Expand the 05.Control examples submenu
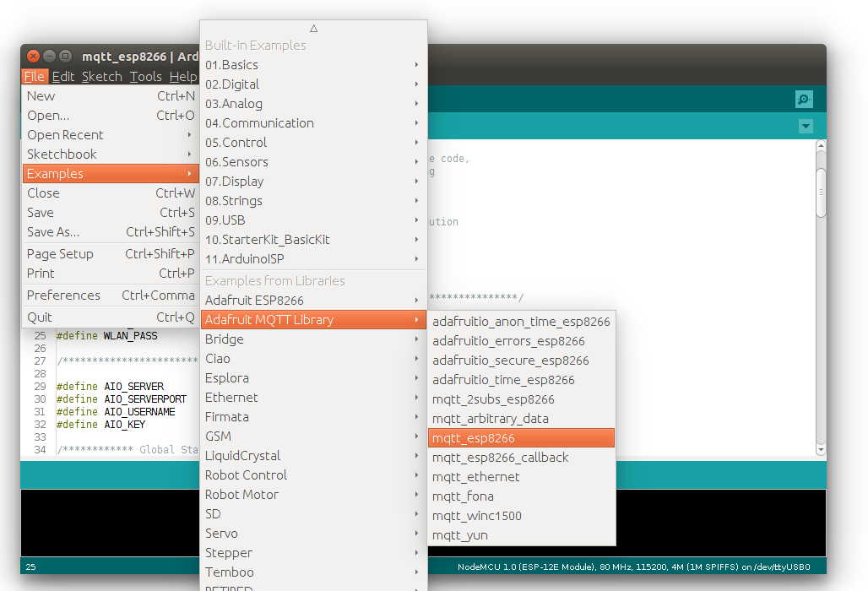868x591 pixels. tap(313, 142)
